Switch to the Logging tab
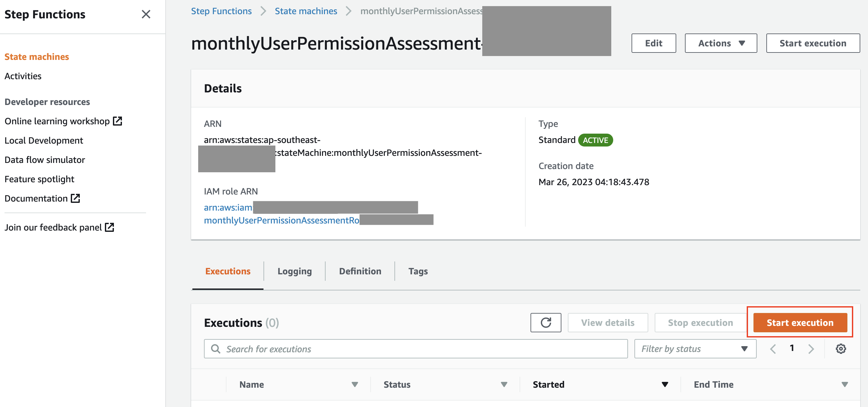Screen dimensions: 868x407 click(x=294, y=271)
